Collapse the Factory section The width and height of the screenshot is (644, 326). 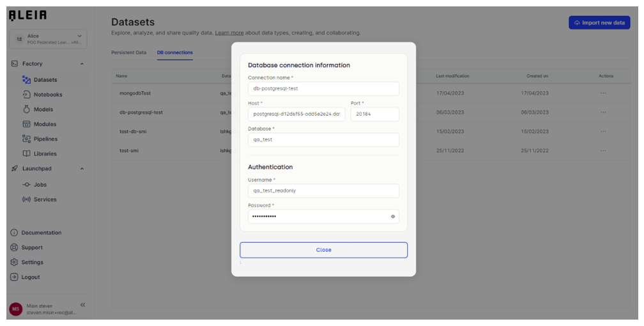click(x=82, y=64)
